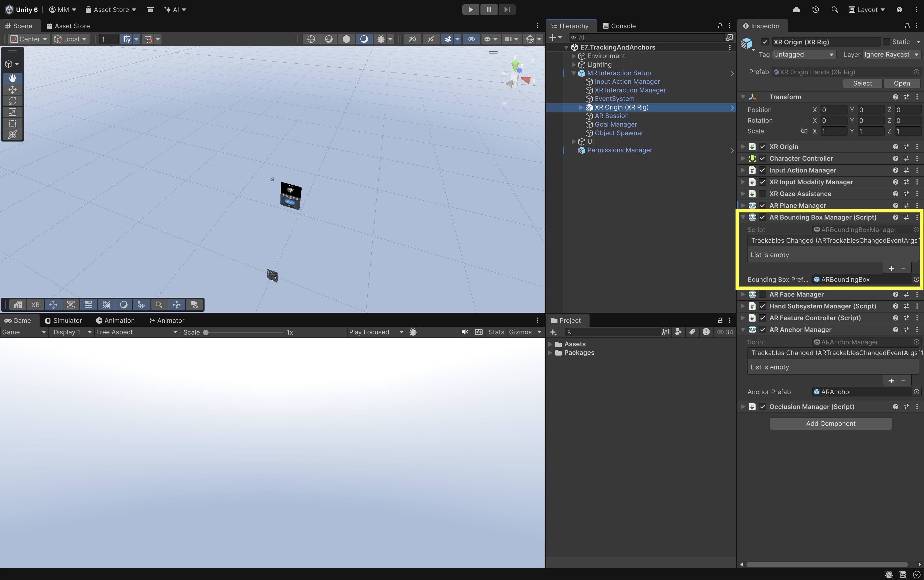The height and width of the screenshot is (580, 924).
Task: Open Free Aspect dropdown in Game view
Action: coord(136,332)
